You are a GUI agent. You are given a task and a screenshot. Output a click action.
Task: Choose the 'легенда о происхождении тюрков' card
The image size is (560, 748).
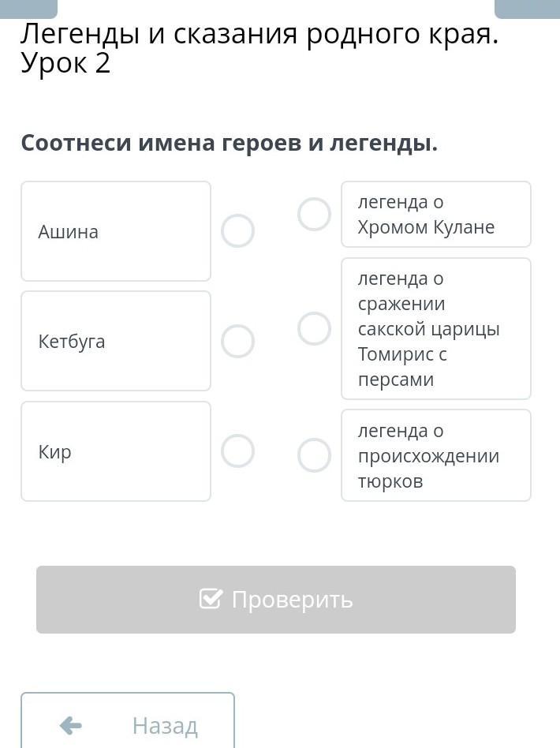435,455
